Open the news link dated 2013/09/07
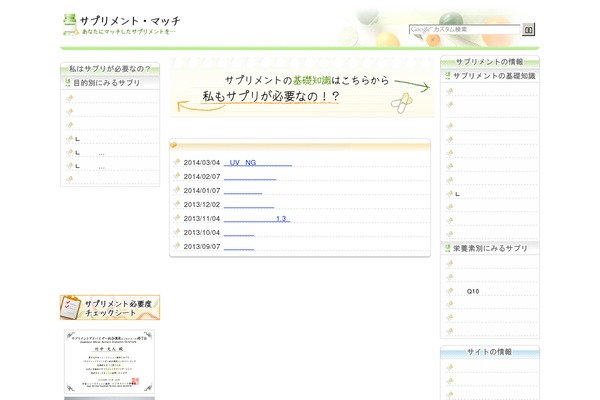The height and width of the screenshot is (400, 600). pos(239,247)
